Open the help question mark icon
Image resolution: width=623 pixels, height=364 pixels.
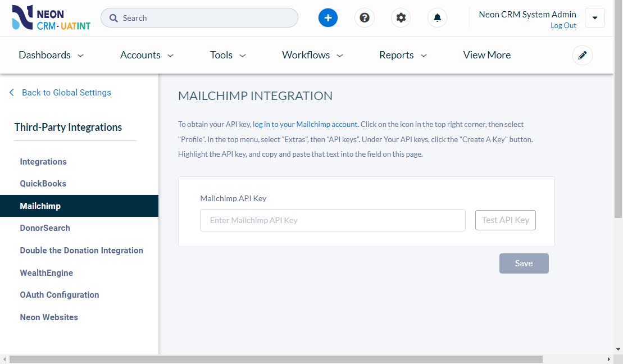pos(365,18)
